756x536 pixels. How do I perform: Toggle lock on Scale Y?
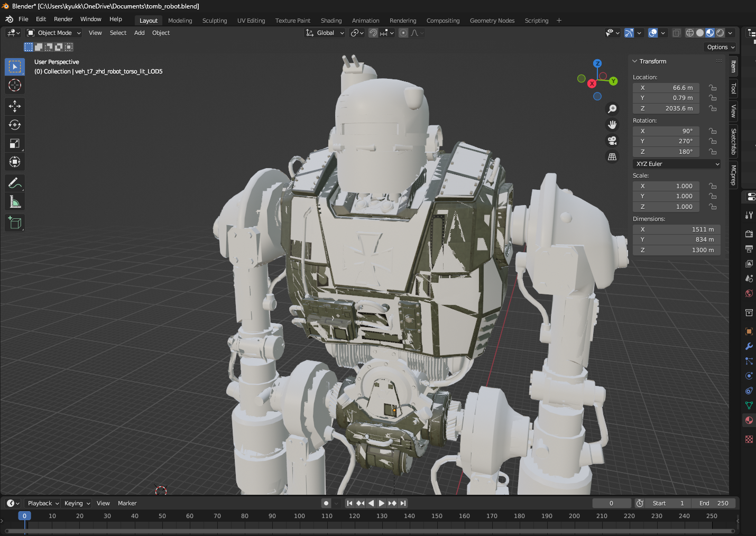pos(713,196)
